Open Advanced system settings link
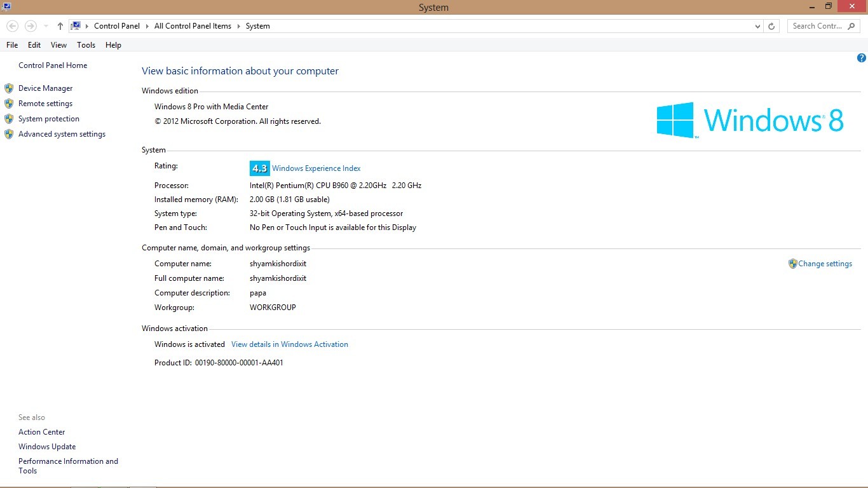The height and width of the screenshot is (488, 868). pyautogui.click(x=62, y=134)
